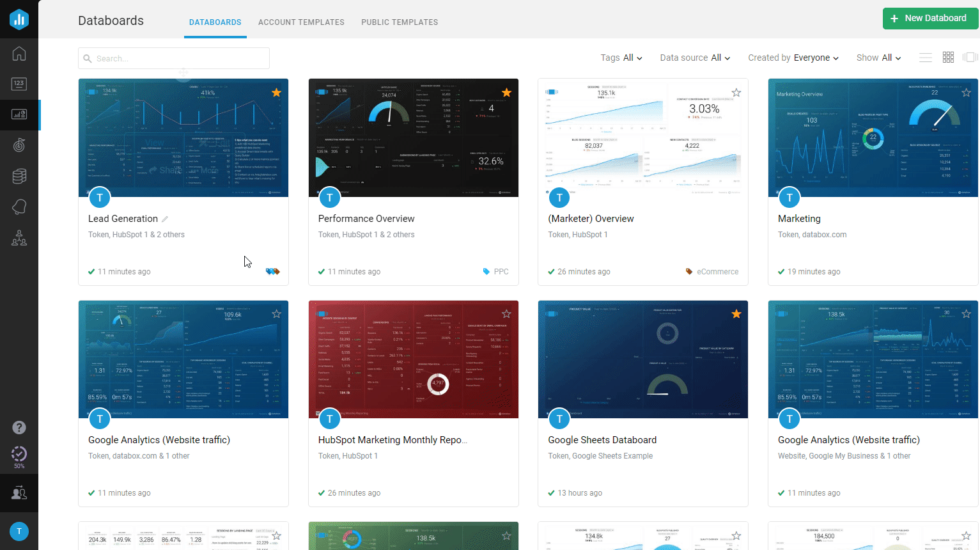Star the Marketing databoard

[967, 93]
